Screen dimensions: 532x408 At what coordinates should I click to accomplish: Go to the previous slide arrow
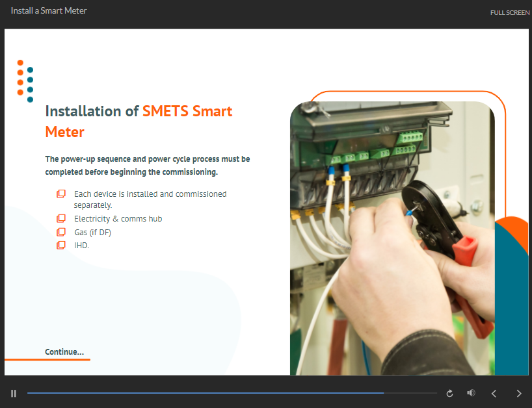pyautogui.click(x=494, y=393)
